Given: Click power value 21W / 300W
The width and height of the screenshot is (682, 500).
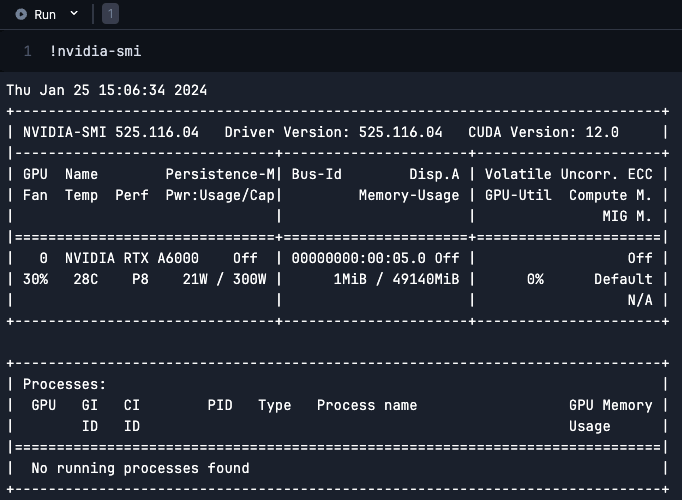Looking at the screenshot, I should pyautogui.click(x=224, y=279).
